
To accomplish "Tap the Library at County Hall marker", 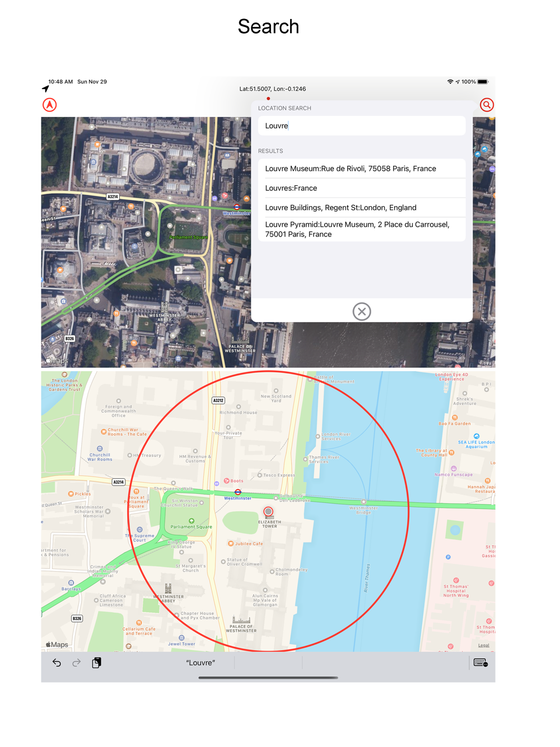I will pyautogui.click(x=451, y=452).
